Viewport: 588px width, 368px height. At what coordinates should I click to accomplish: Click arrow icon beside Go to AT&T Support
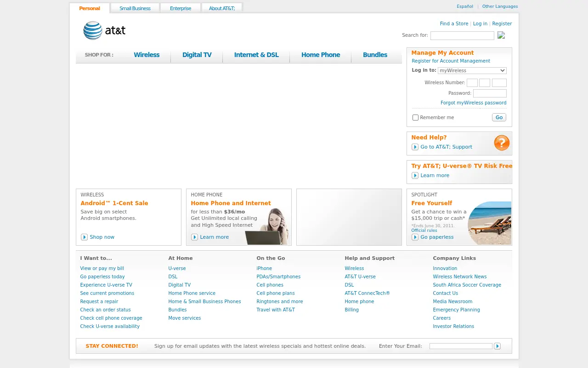click(x=415, y=147)
